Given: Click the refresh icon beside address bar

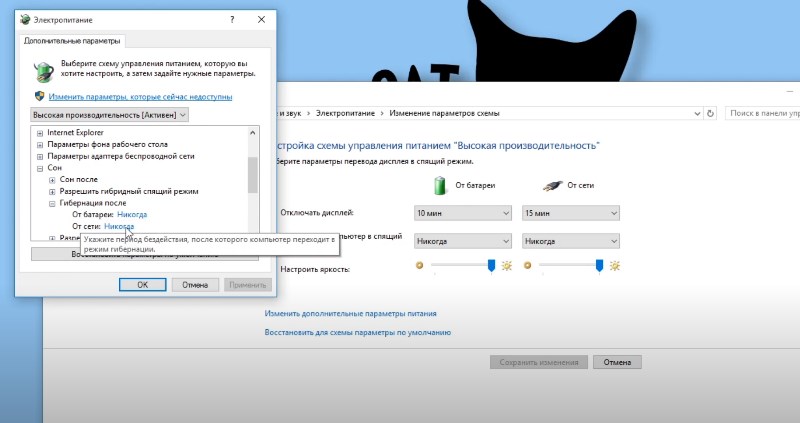Looking at the screenshot, I should coord(710,114).
